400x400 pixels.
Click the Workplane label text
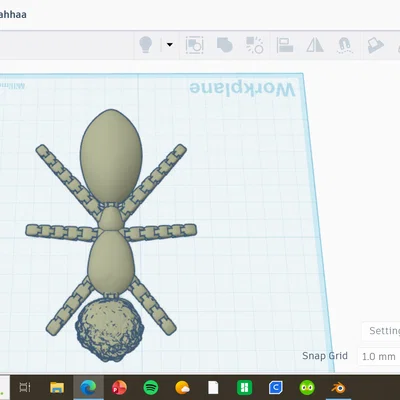coord(242,89)
